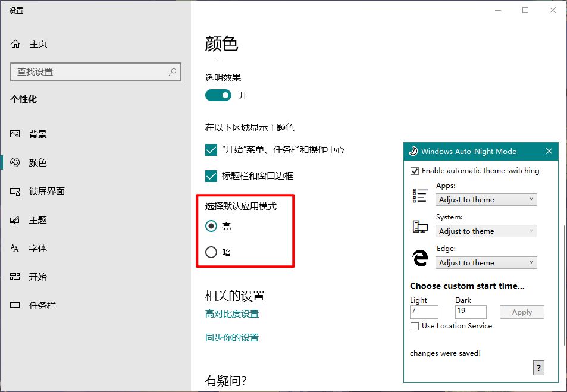This screenshot has width=567, height=392.
Task: Turn off the 透明效果 toggle
Action: coord(218,95)
